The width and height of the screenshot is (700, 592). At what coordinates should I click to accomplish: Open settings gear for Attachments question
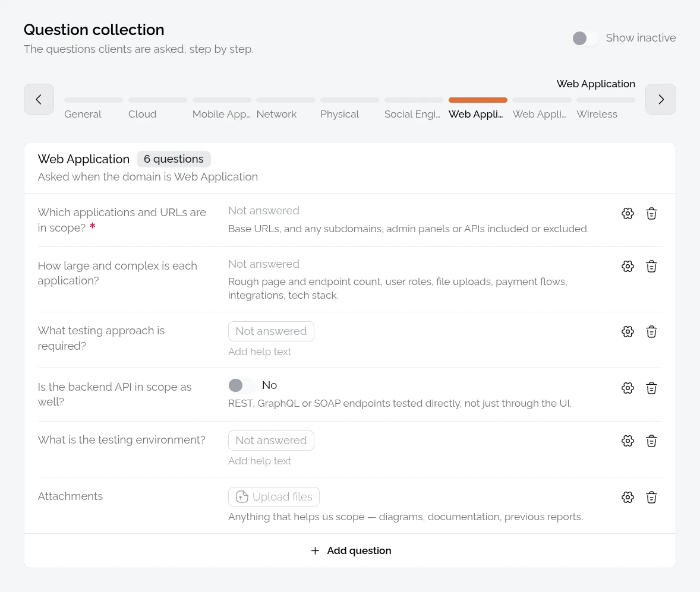[x=628, y=497]
